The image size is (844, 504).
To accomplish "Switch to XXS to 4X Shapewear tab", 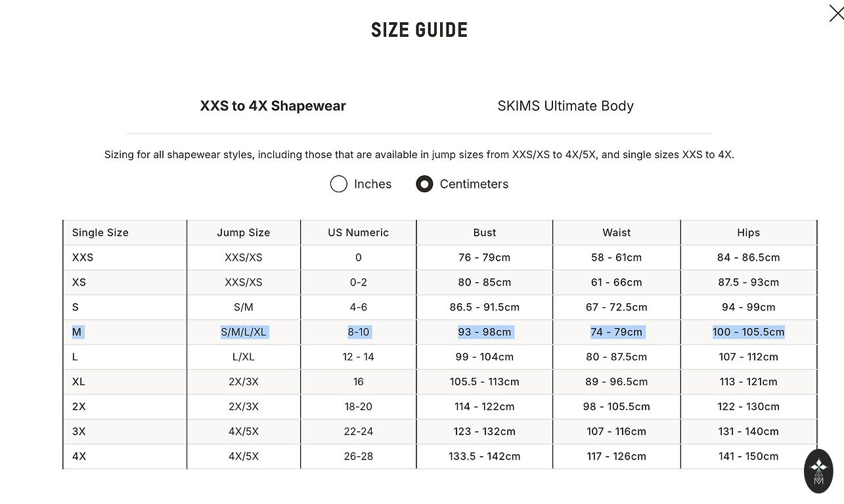I will 273,106.
